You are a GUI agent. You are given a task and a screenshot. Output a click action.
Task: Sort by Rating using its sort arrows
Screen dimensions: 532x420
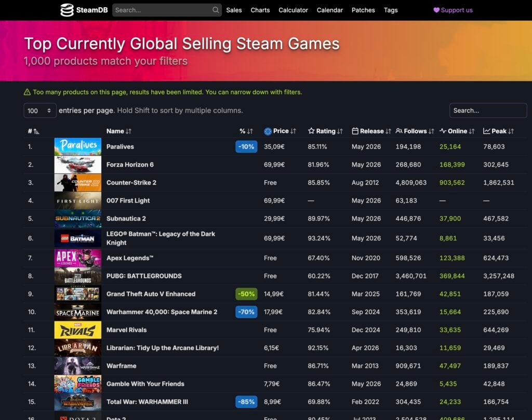pyautogui.click(x=340, y=131)
